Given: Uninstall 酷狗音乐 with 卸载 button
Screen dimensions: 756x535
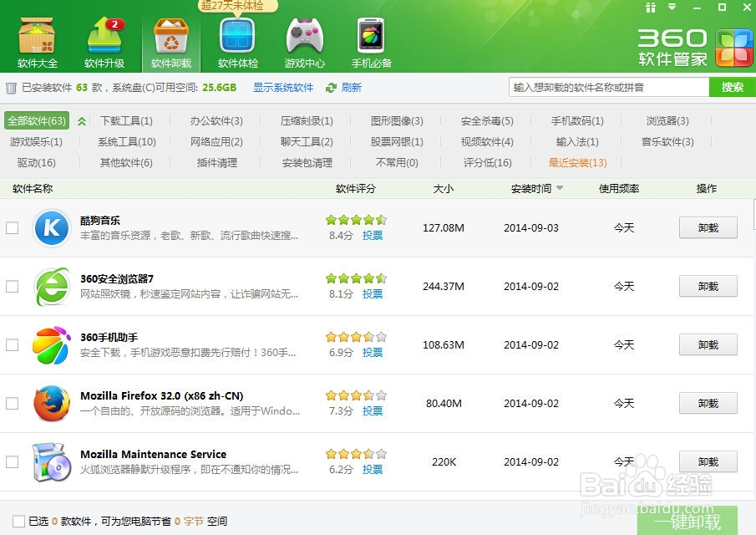Looking at the screenshot, I should pyautogui.click(x=708, y=227).
